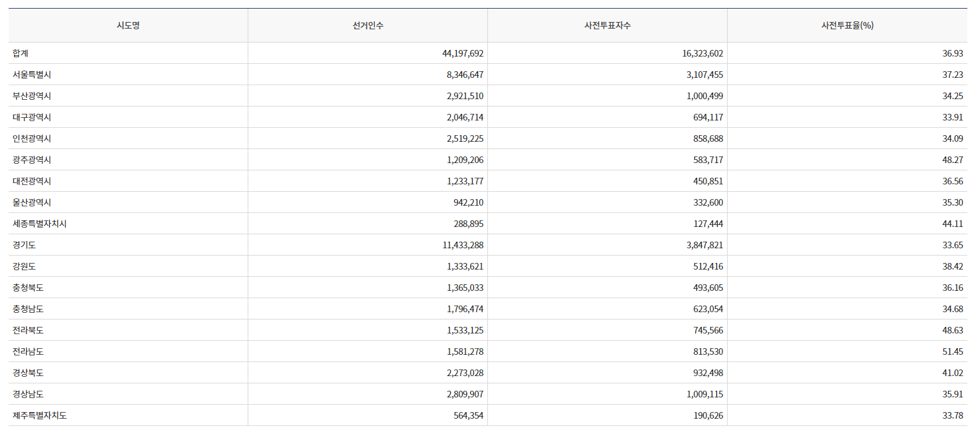
Task: Select the 경상북도 row label
Action: 28,373
